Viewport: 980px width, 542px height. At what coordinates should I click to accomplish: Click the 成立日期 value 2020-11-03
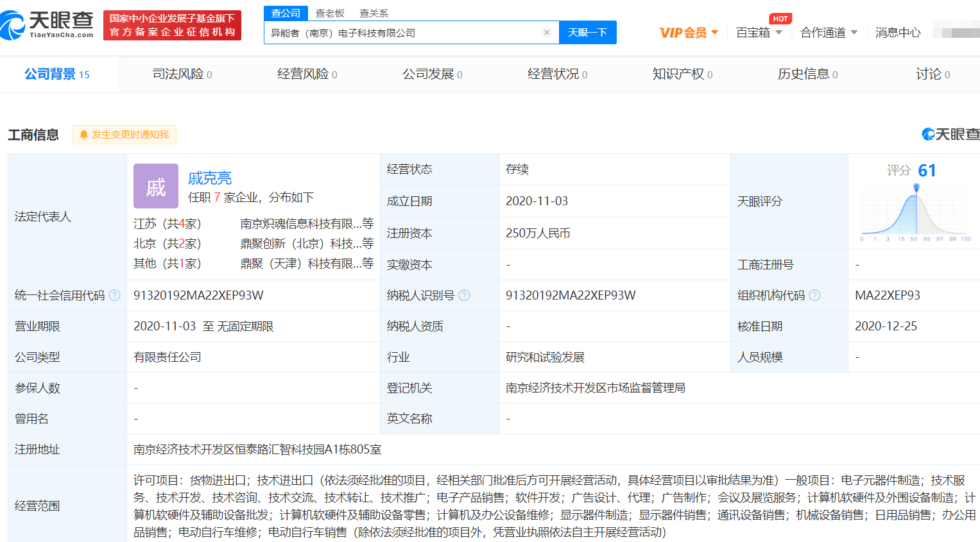pos(537,201)
